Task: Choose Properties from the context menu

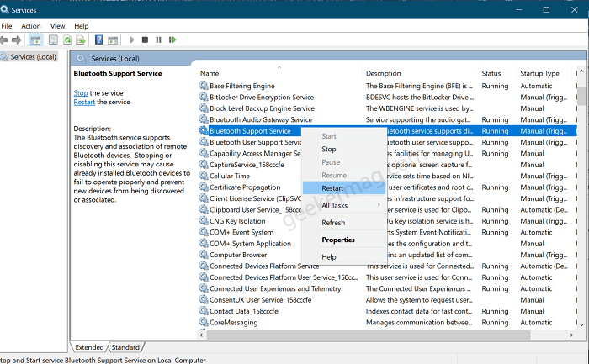Action: 343,240
